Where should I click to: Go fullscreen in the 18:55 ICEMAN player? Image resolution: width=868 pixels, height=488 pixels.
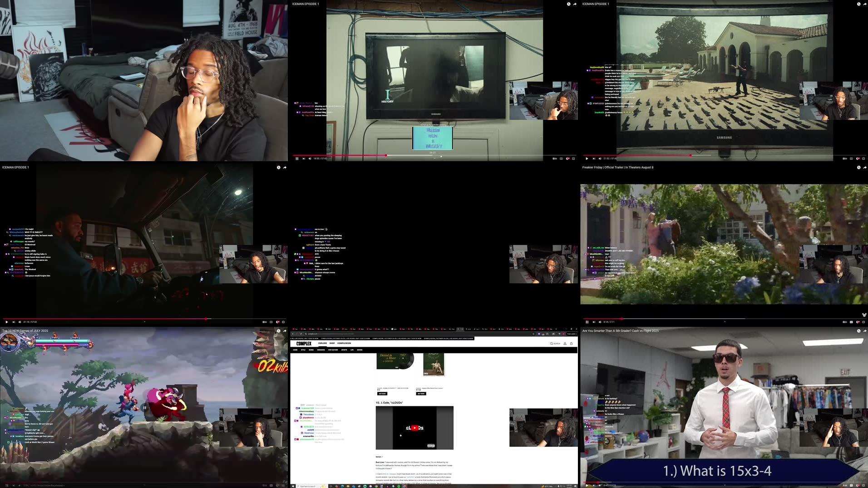click(x=573, y=158)
